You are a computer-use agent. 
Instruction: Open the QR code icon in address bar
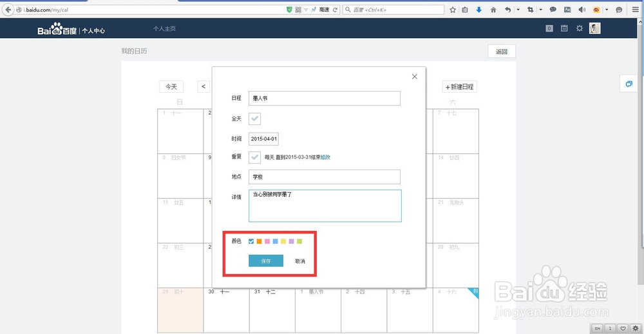click(298, 10)
